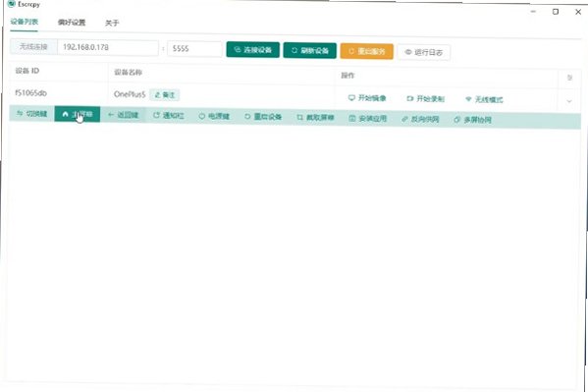Click the 操作 column header
This screenshot has width=588, height=392.
(347, 76)
